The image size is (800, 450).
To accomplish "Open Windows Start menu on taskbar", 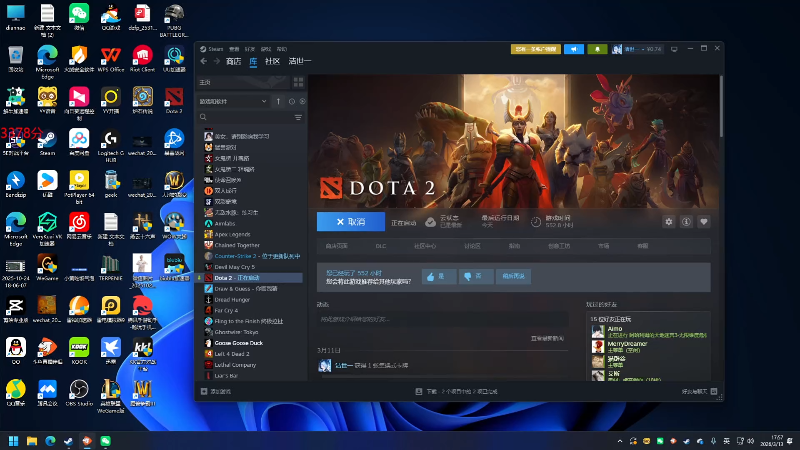I will (13, 441).
